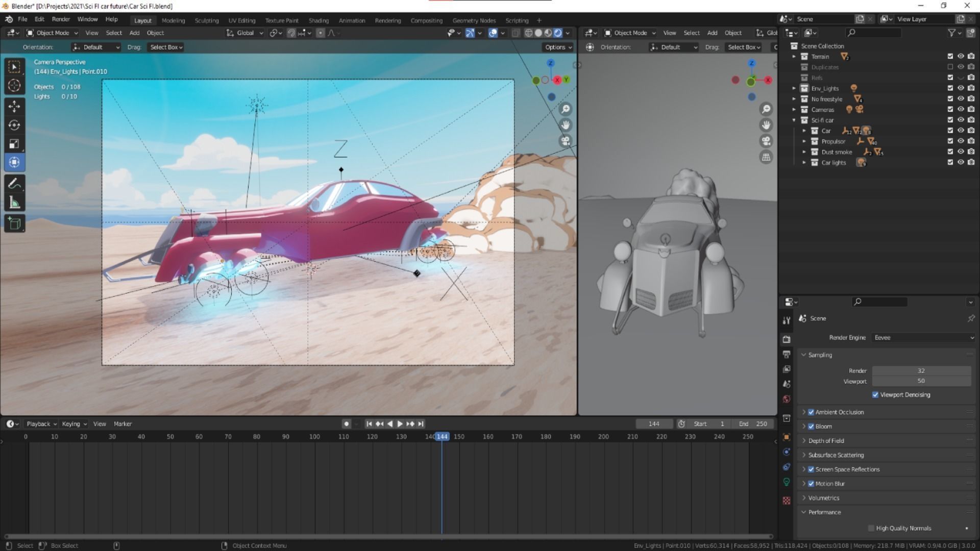
Task: Open Object Mode dropdown in left viewport
Action: pyautogui.click(x=53, y=33)
